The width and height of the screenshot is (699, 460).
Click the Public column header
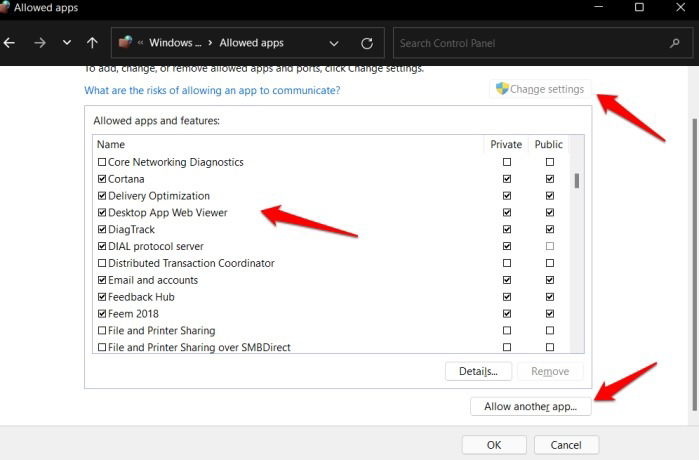[548, 144]
